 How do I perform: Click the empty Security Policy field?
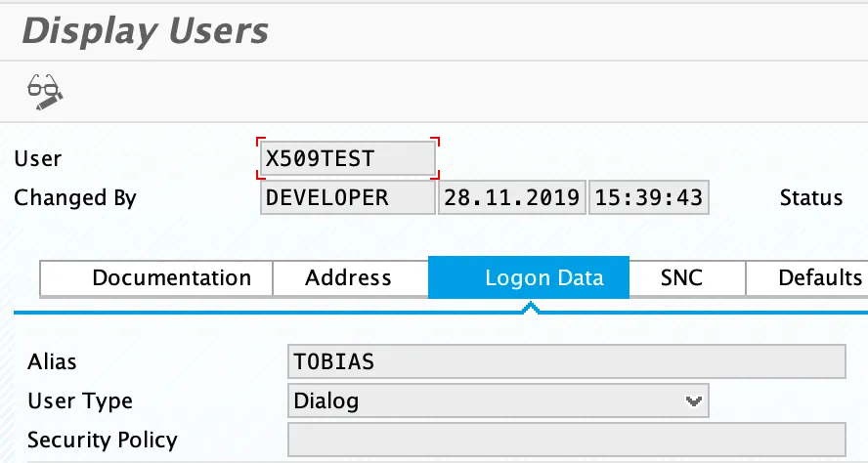point(567,440)
